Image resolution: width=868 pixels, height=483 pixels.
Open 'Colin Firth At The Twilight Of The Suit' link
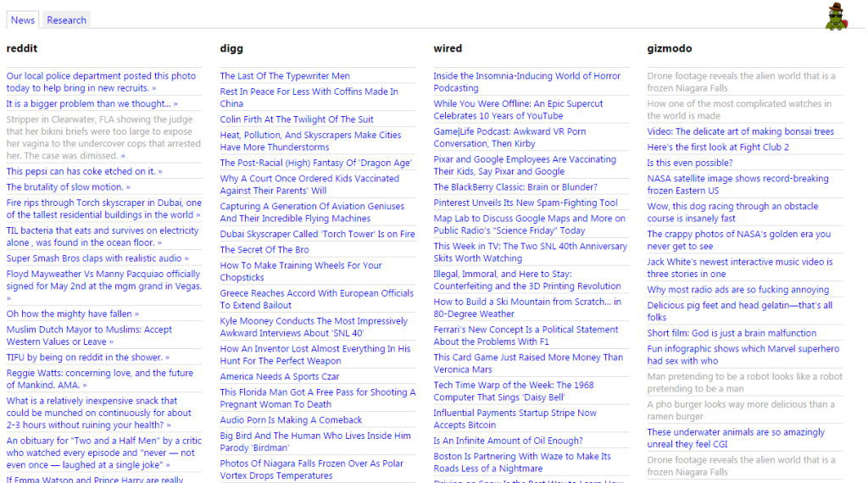(296, 119)
